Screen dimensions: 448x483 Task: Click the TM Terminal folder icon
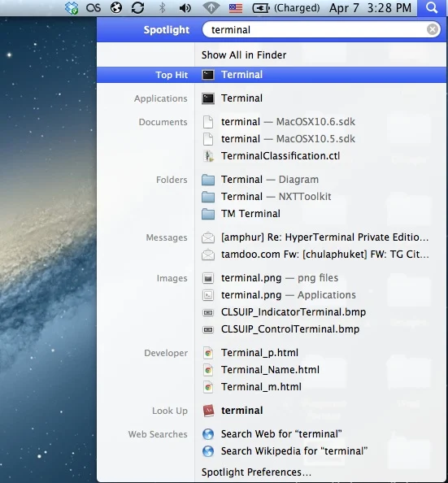pos(208,214)
